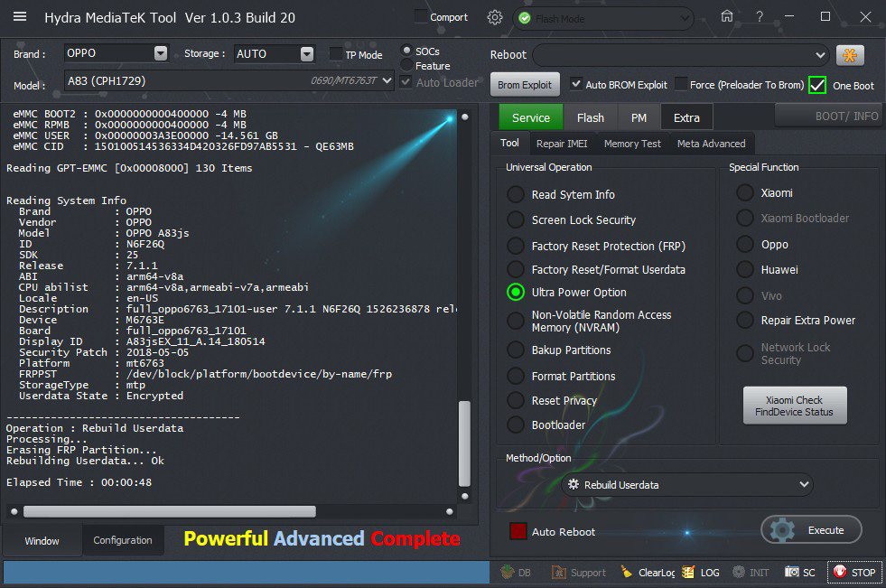Viewport: 886px width, 588px height.
Task: Select Screen Lock Security option
Action: (x=516, y=219)
